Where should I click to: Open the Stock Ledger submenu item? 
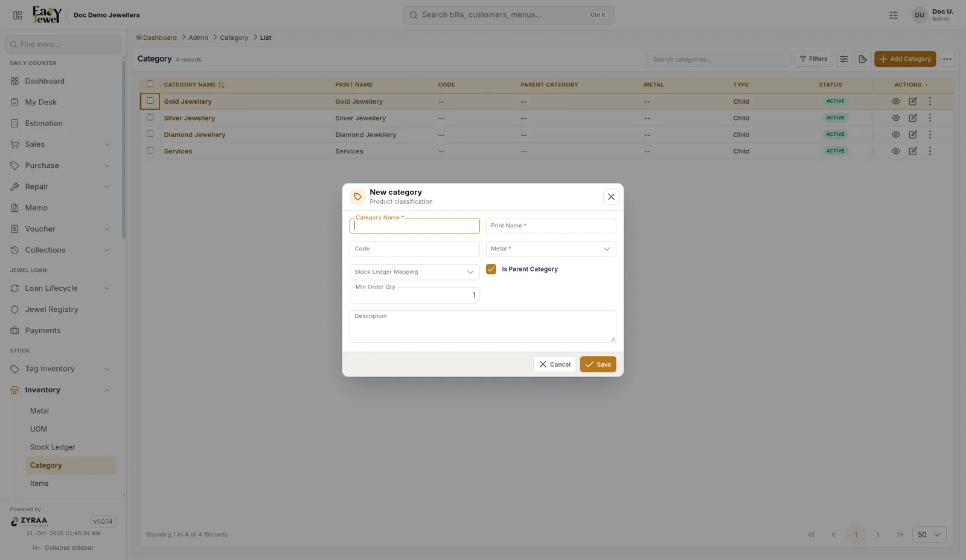[x=70, y=447]
